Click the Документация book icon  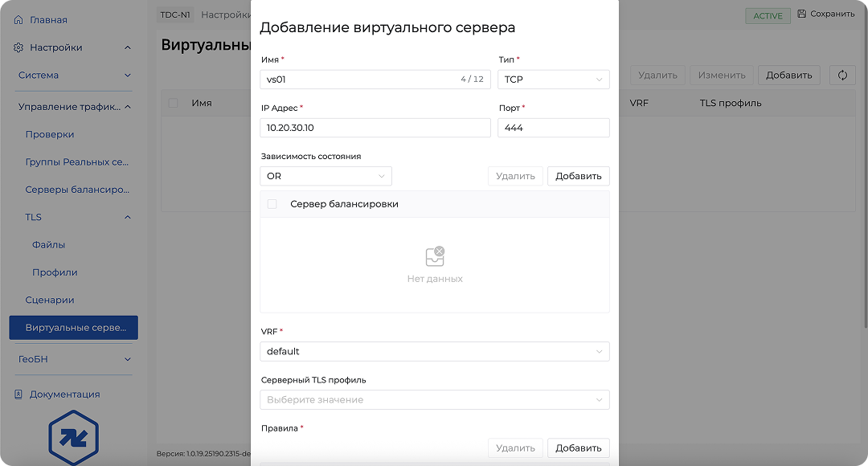pyautogui.click(x=18, y=394)
